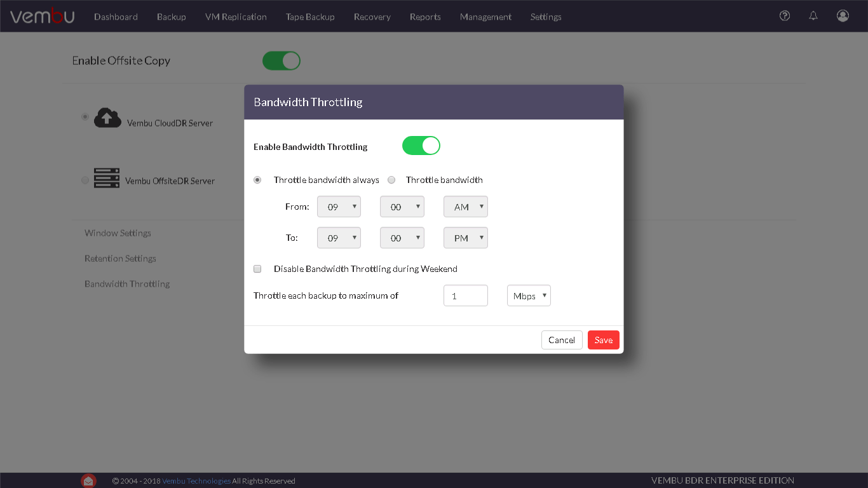Image resolution: width=868 pixels, height=488 pixels.
Task: Check Disable Bandwidth Throttling during Weekend
Action: [257, 268]
